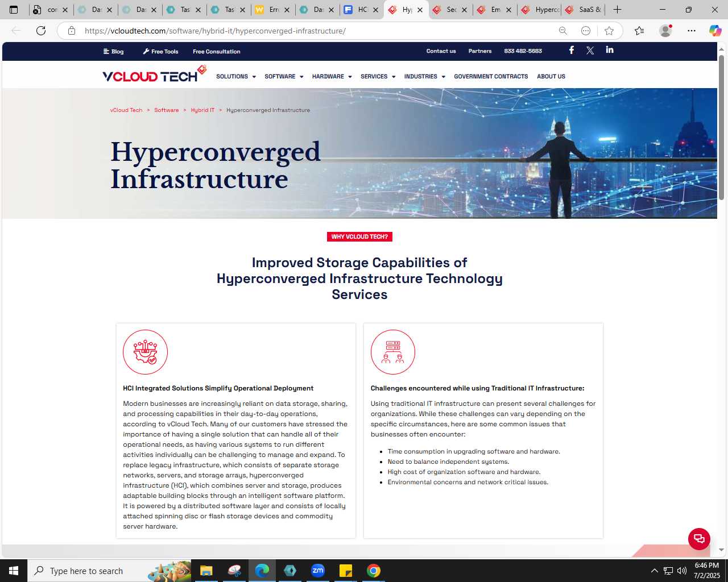
Task: Click the page vertical scrollbar thumb
Action: point(721,127)
